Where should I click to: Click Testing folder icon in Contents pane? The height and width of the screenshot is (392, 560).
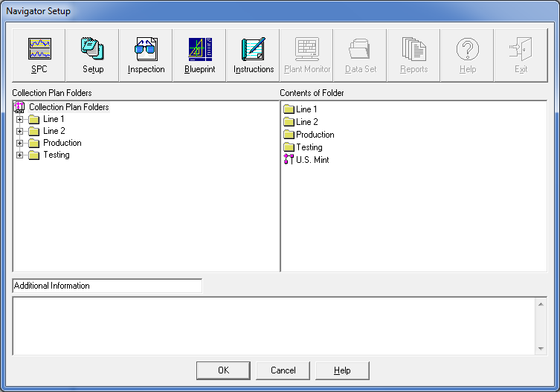(289, 147)
